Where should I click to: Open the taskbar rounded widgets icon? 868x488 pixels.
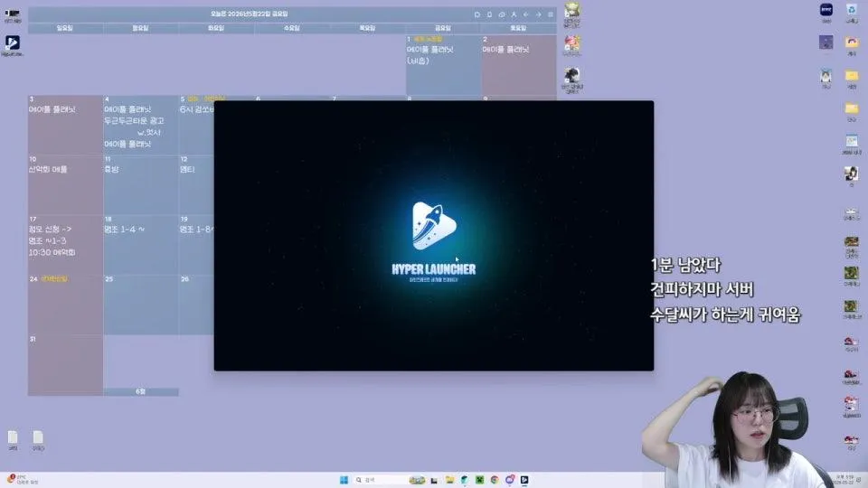pos(417,480)
